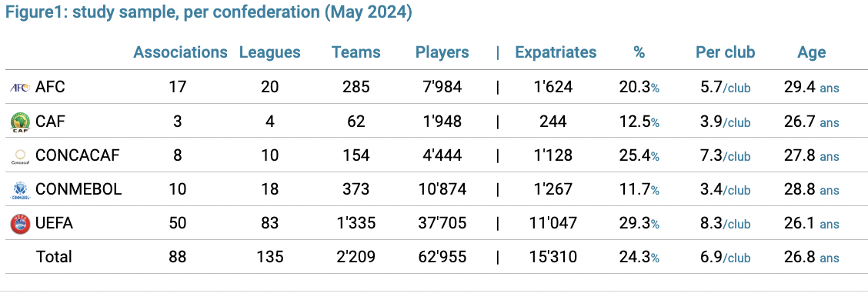Click the AFC confederation logo
This screenshot has width=868, height=300.
pos(21,88)
